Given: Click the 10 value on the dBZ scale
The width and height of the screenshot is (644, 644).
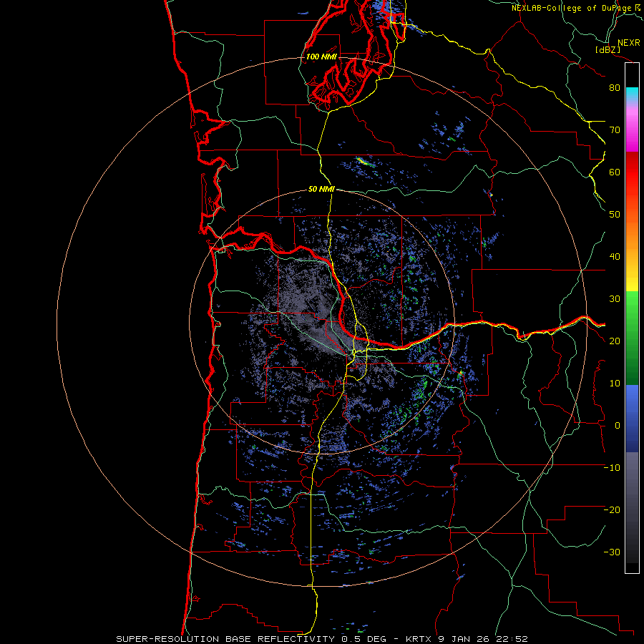Looking at the screenshot, I should tap(615, 384).
